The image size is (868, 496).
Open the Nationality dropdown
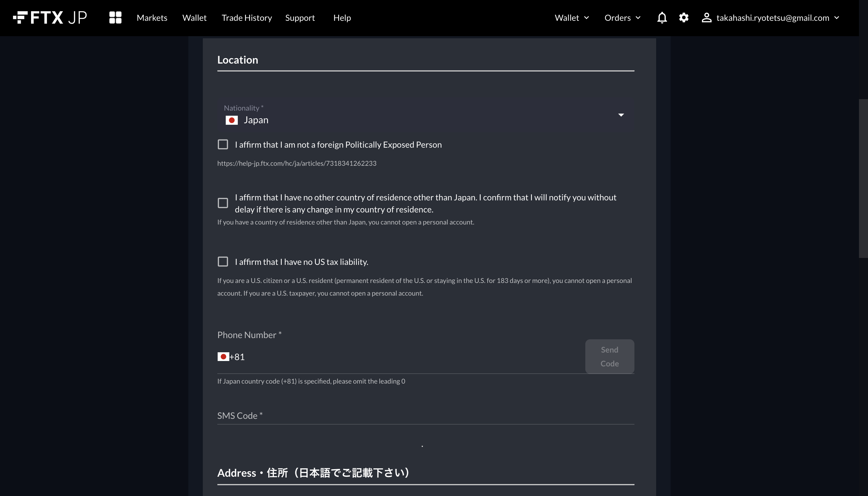tap(621, 115)
